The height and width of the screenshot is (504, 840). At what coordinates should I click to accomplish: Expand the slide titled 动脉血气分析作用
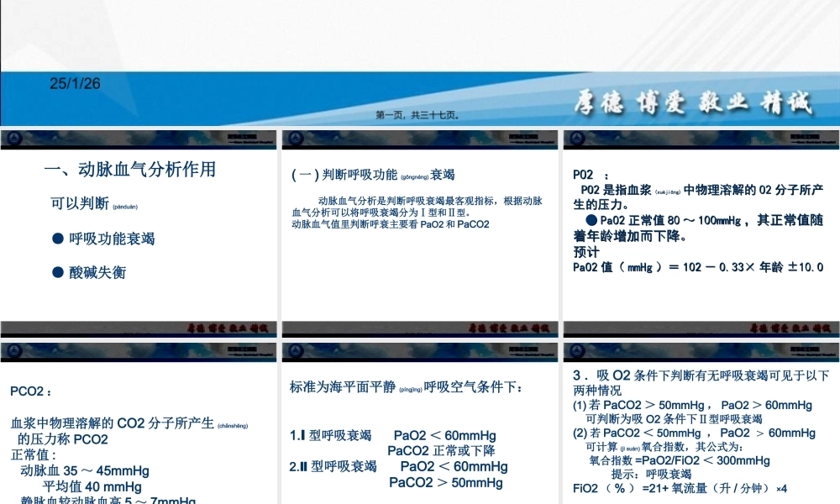coord(130,171)
